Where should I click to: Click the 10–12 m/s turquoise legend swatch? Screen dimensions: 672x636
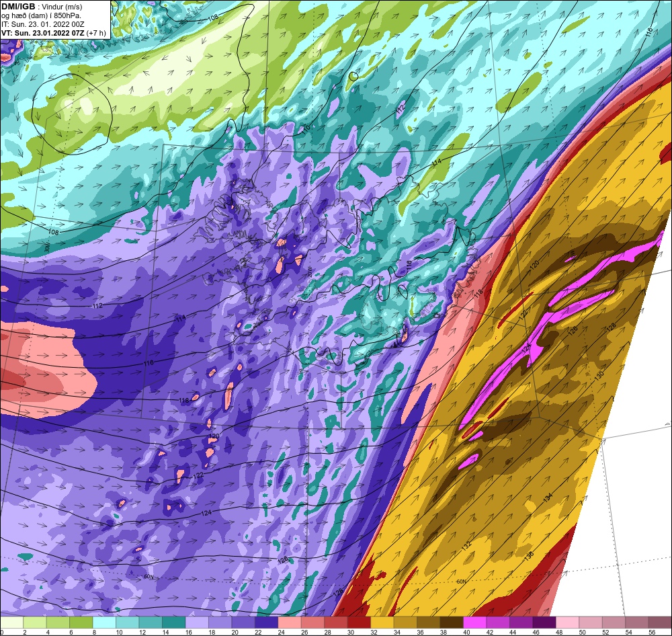tap(128, 623)
